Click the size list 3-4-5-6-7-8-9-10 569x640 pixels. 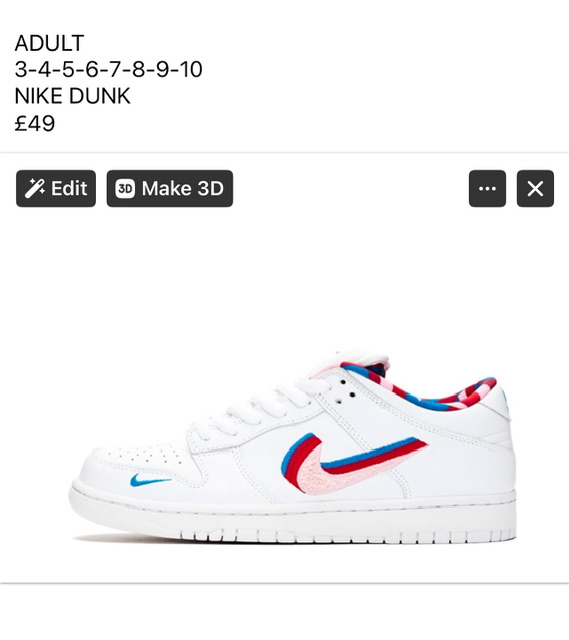click(x=109, y=69)
